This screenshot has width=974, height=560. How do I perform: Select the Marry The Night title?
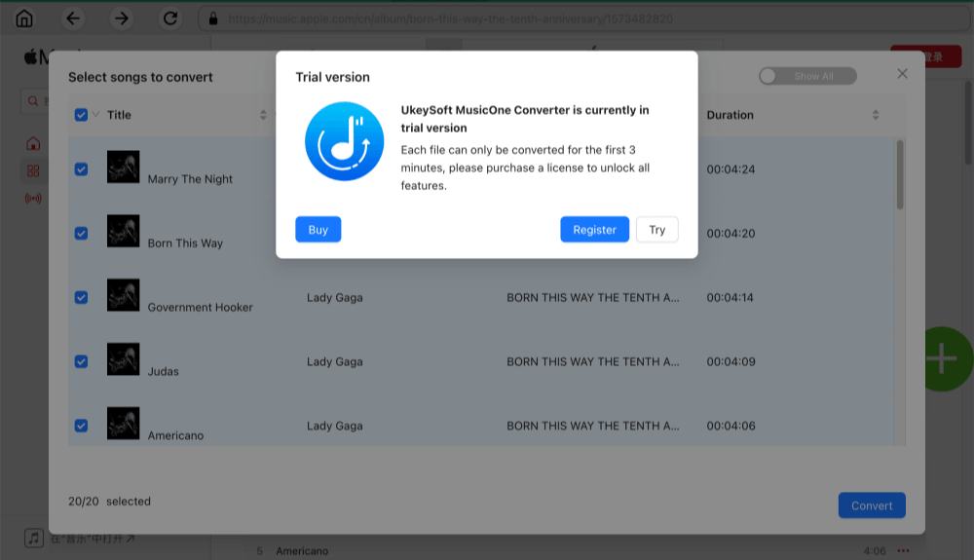pos(190,179)
